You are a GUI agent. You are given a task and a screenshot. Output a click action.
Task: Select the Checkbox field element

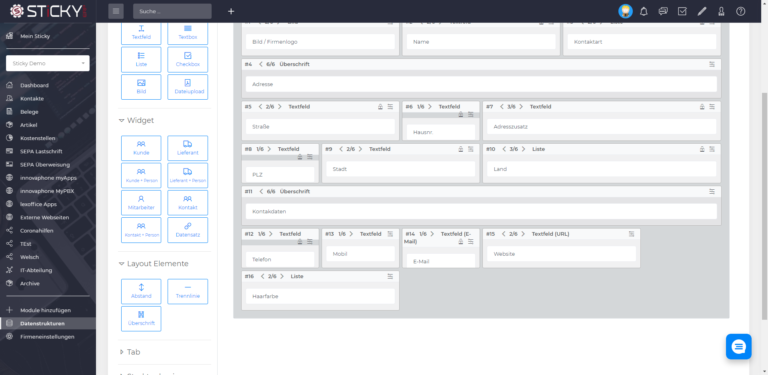pos(188,59)
